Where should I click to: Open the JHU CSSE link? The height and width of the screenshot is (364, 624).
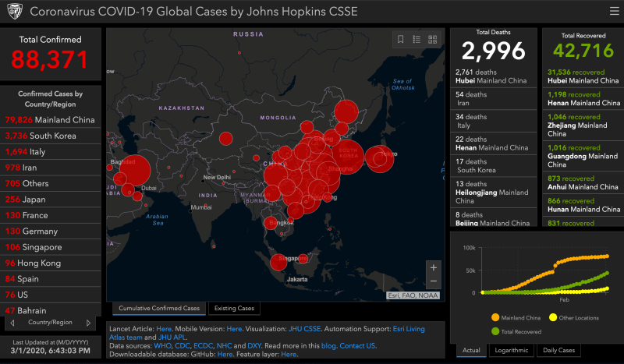pos(304,329)
